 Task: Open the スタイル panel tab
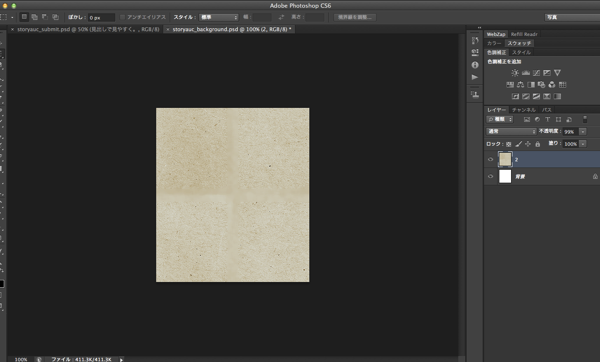pos(521,52)
